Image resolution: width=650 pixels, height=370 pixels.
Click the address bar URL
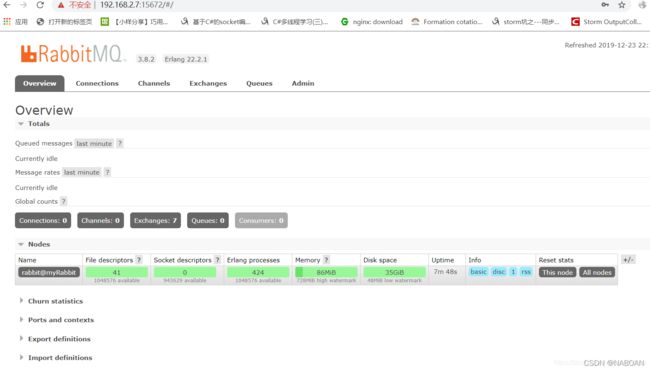tap(136, 5)
